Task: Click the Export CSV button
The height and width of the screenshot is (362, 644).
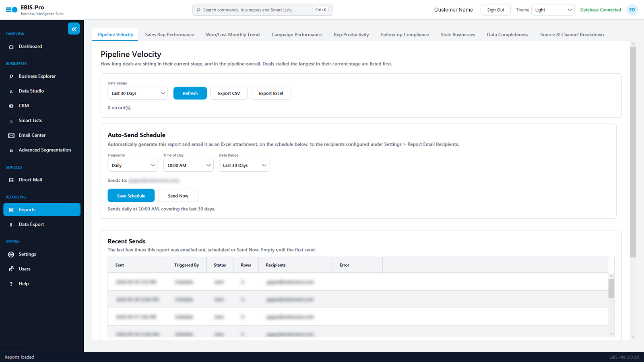Action: pos(229,93)
